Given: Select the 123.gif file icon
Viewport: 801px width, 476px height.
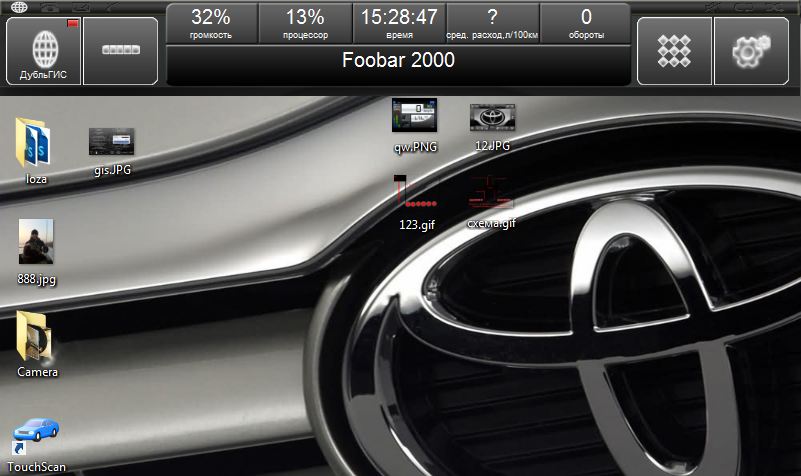Looking at the screenshot, I should point(417,203).
